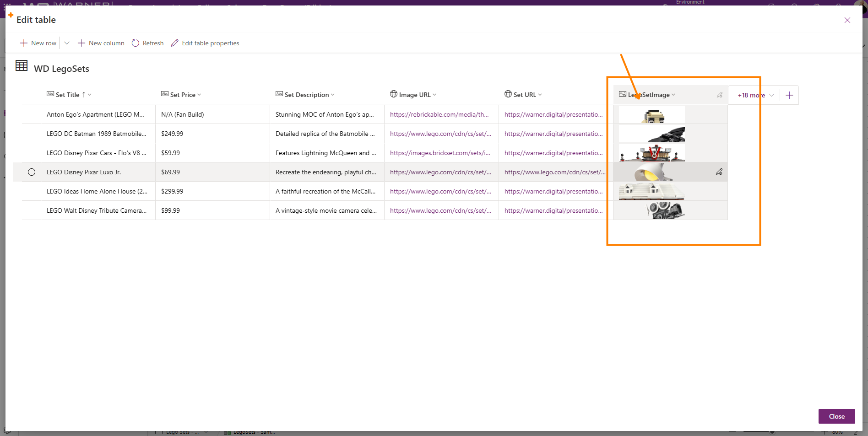Open the New row dropdown arrow
This screenshot has height=436, width=868.
(67, 43)
